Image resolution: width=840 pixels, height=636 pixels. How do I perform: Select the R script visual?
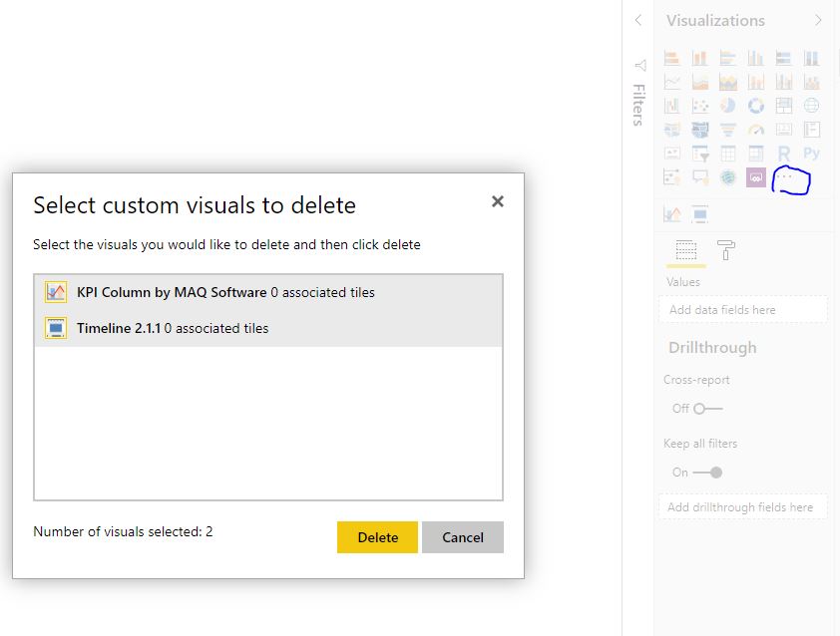click(783, 154)
